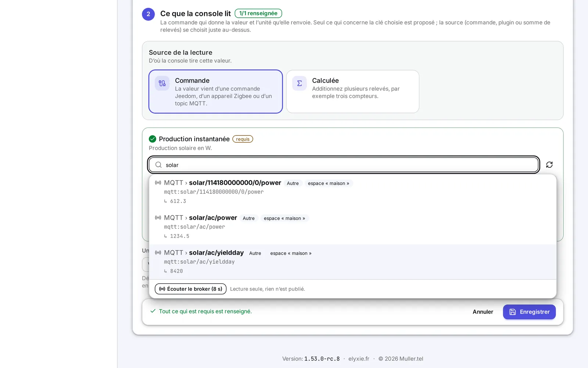The height and width of the screenshot is (368, 588).
Task: Click the broadcast icon of the solar/ac/yieldday row
Action: point(158,253)
